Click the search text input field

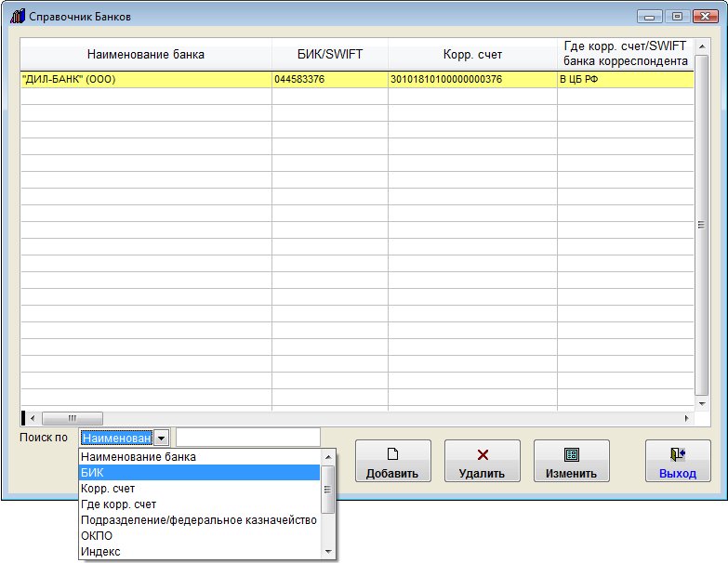248,438
